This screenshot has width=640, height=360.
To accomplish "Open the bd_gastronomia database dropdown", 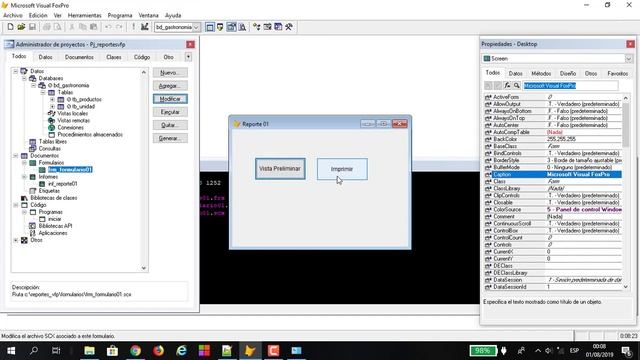I will click(196, 27).
